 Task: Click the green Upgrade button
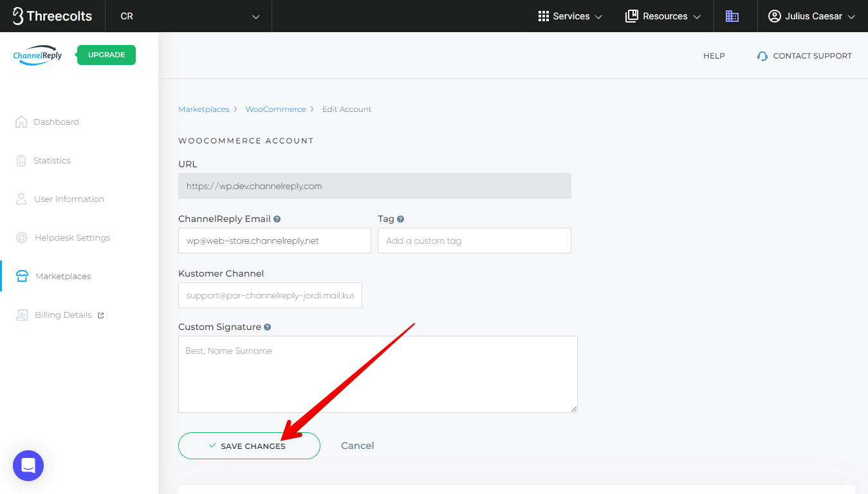click(106, 55)
